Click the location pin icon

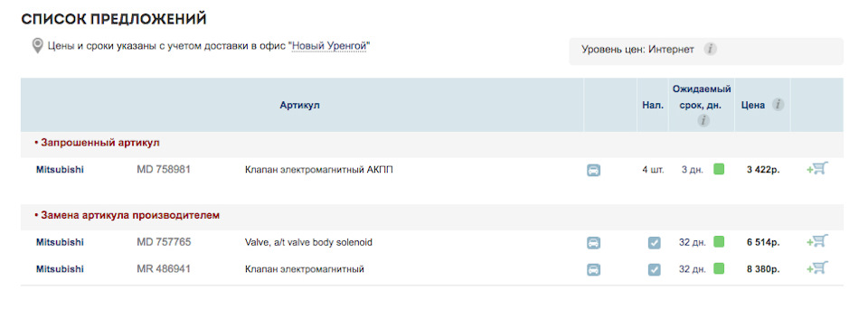[x=37, y=46]
